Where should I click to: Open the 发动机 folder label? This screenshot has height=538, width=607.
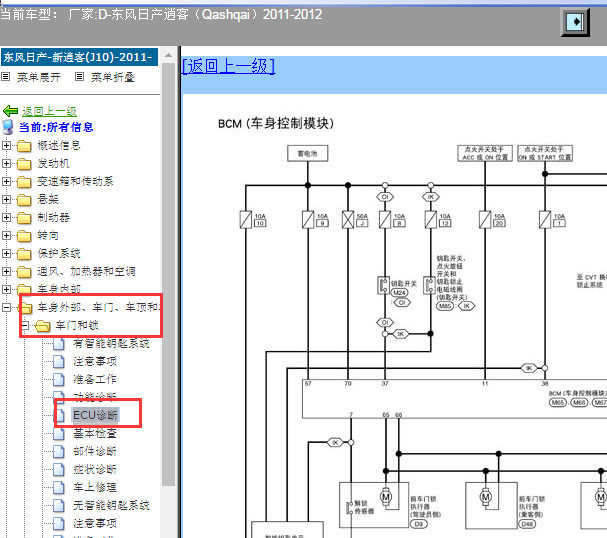click(x=53, y=164)
